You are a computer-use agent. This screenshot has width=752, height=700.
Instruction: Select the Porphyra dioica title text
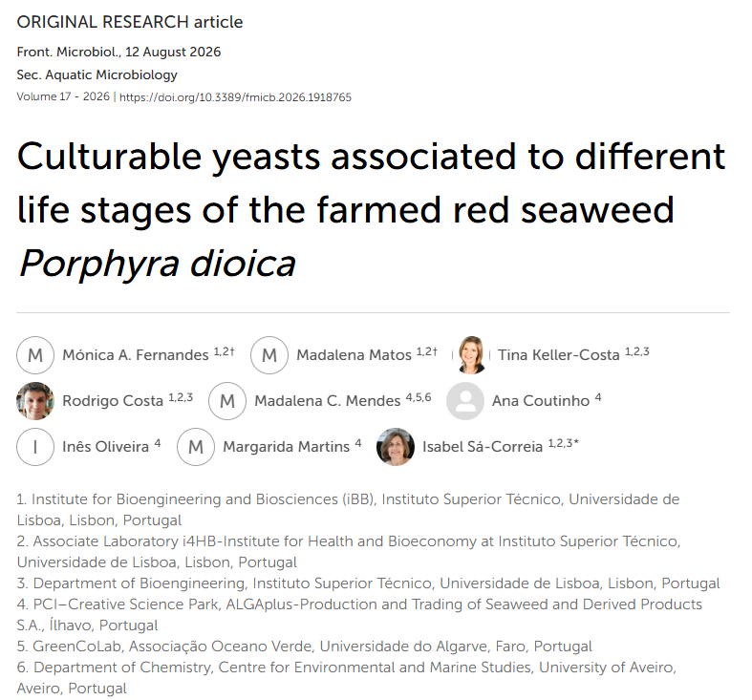[x=157, y=264]
